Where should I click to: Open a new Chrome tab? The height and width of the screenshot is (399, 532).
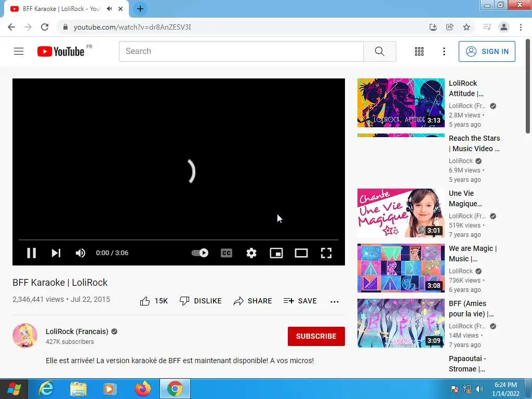140,9
